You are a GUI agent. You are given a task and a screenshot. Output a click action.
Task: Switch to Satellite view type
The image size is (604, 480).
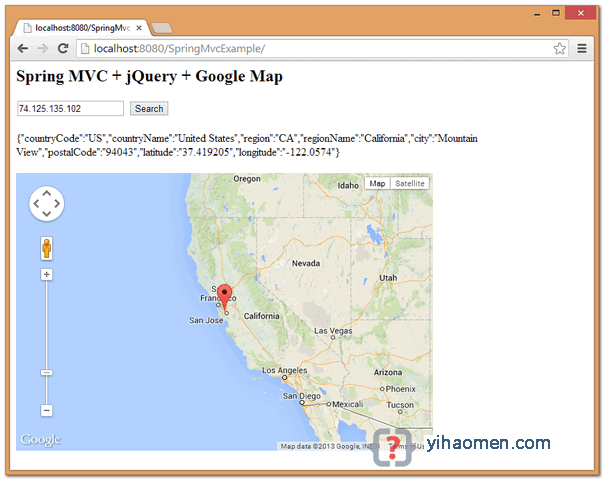(x=409, y=183)
